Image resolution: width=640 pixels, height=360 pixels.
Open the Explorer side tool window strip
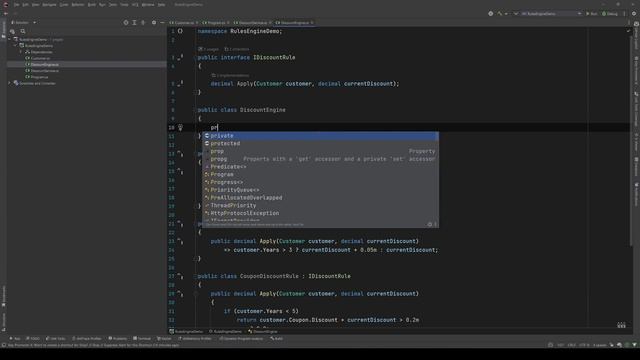[4, 29]
